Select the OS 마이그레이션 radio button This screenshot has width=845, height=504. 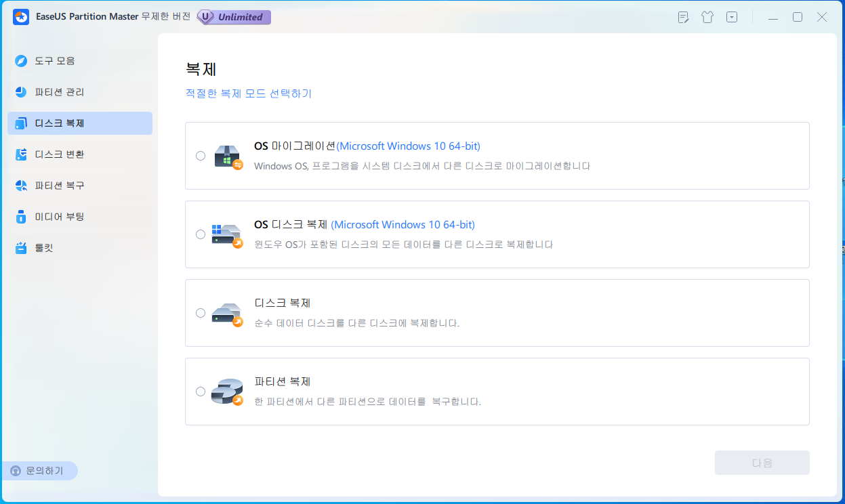pyautogui.click(x=201, y=156)
